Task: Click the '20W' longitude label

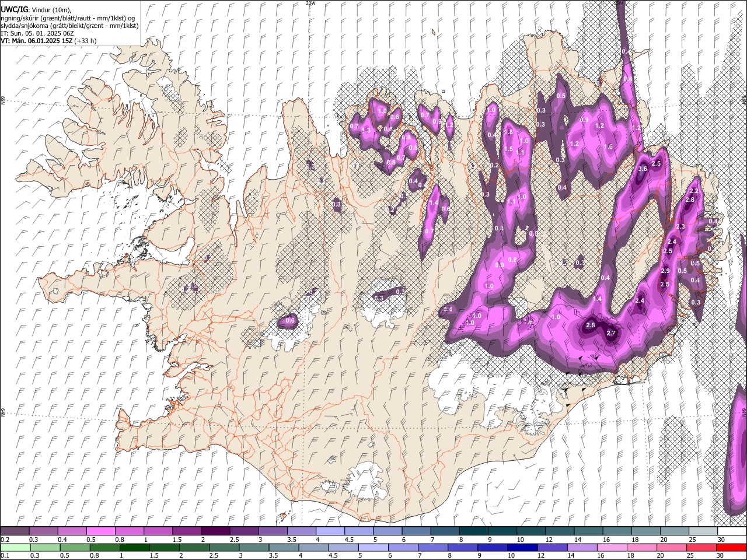Action: [x=310, y=3]
